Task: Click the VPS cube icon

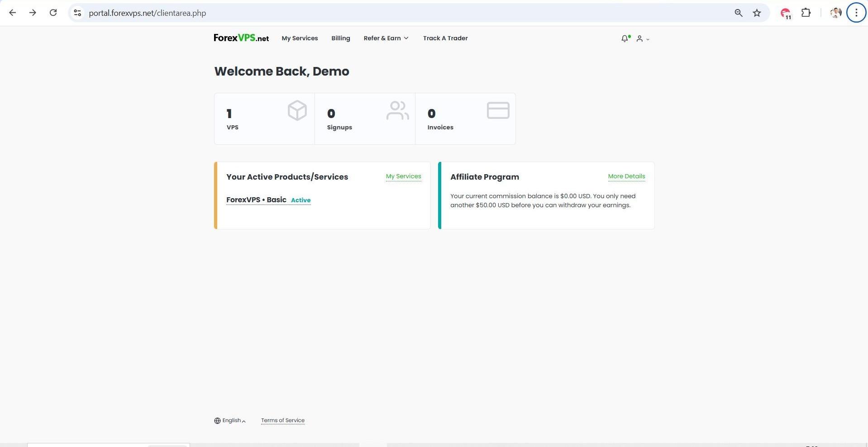Action: pyautogui.click(x=297, y=110)
